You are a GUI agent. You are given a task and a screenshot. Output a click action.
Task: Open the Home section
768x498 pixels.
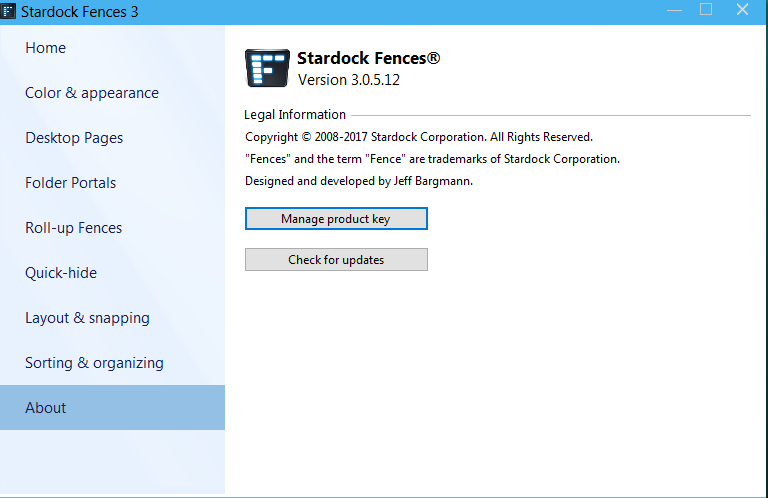pyautogui.click(x=112, y=47)
